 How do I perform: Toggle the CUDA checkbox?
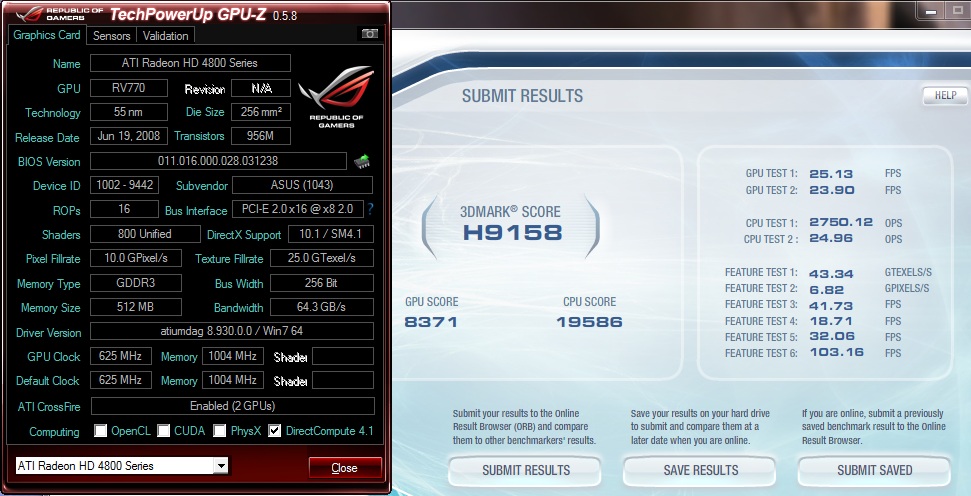[163, 430]
